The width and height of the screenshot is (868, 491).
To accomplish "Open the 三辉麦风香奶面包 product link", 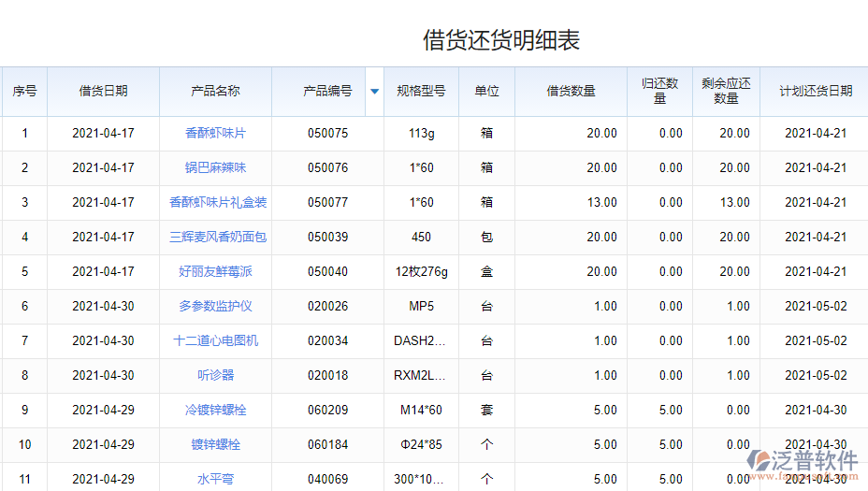I will click(218, 238).
